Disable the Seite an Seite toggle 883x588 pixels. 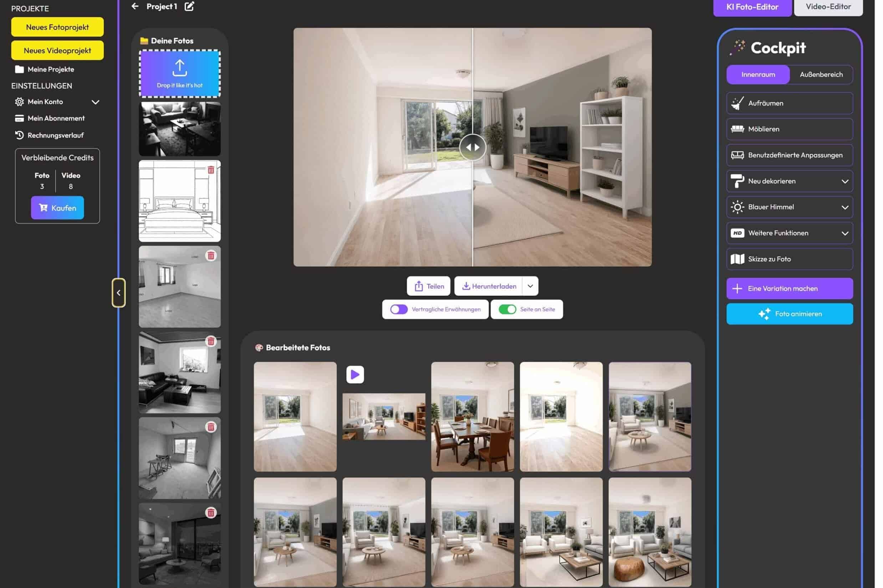[x=507, y=309]
